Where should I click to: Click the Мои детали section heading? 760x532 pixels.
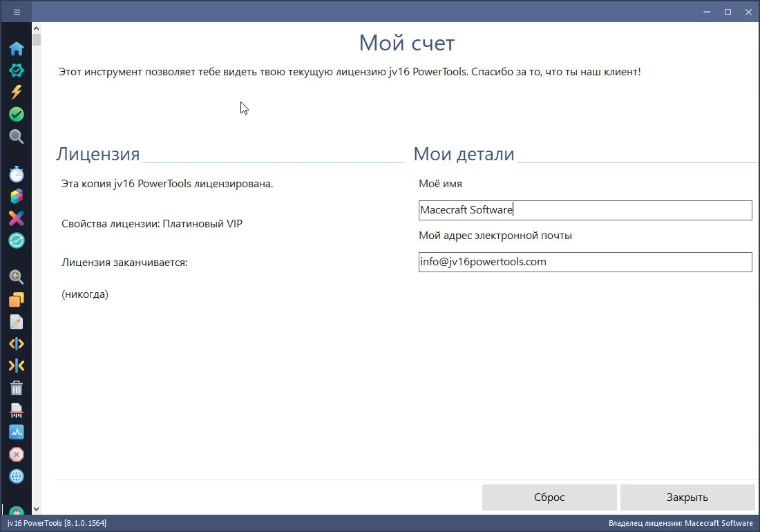pyautogui.click(x=464, y=154)
